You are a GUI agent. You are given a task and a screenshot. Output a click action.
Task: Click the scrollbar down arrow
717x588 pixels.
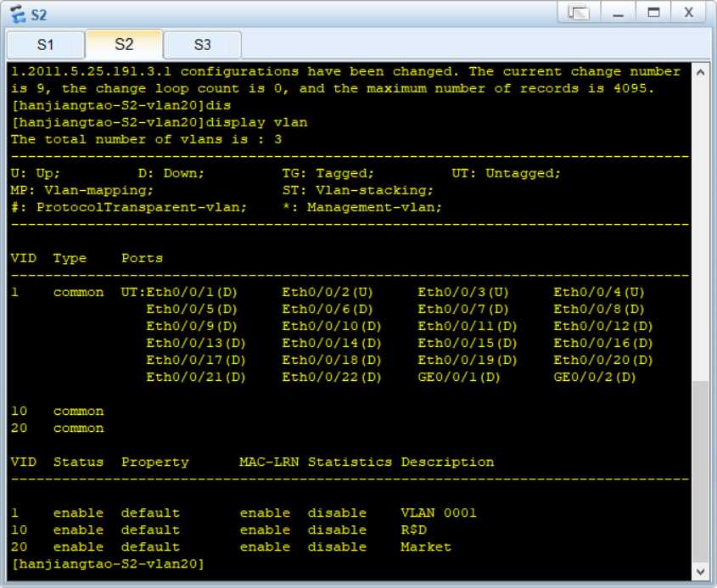point(700,572)
